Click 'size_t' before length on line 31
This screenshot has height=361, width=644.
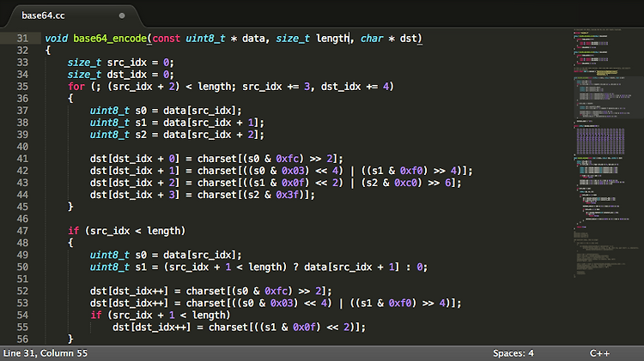[x=293, y=39]
